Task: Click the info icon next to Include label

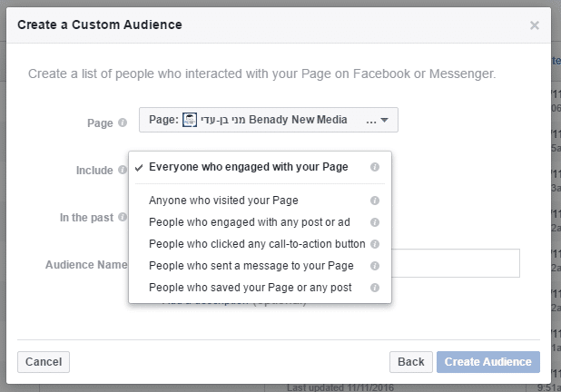Action: tap(123, 170)
